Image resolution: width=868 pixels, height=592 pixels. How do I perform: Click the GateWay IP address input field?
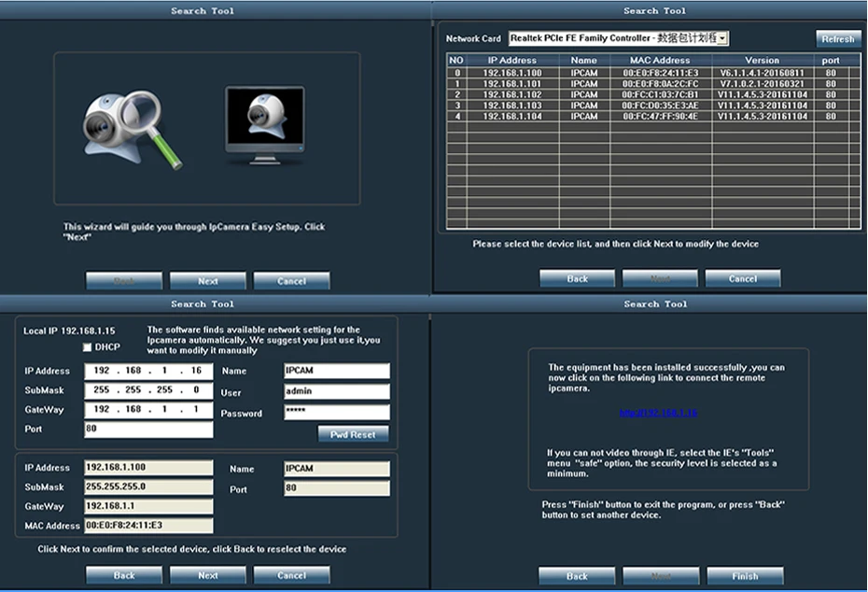[x=148, y=410]
